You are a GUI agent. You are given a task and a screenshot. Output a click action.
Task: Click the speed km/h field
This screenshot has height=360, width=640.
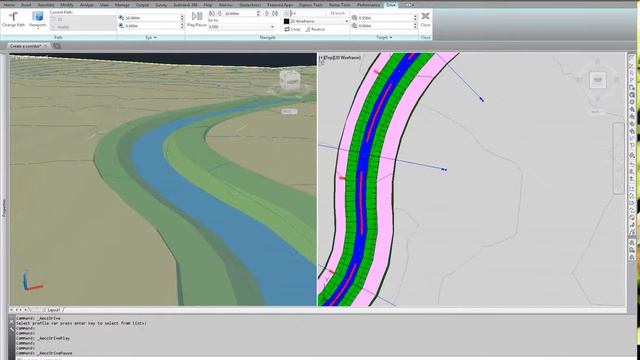[x=337, y=13]
